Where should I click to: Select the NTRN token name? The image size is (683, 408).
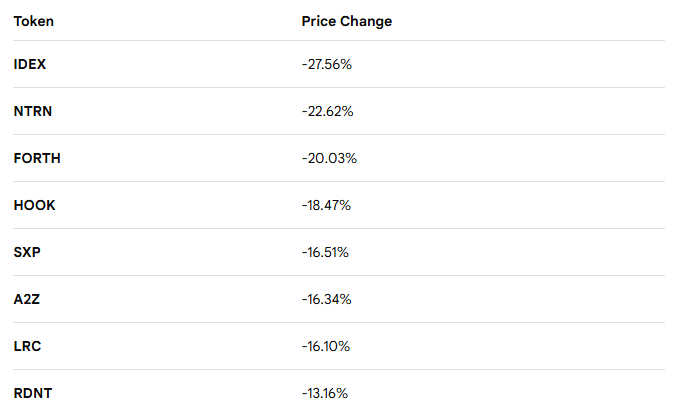pyautogui.click(x=33, y=111)
